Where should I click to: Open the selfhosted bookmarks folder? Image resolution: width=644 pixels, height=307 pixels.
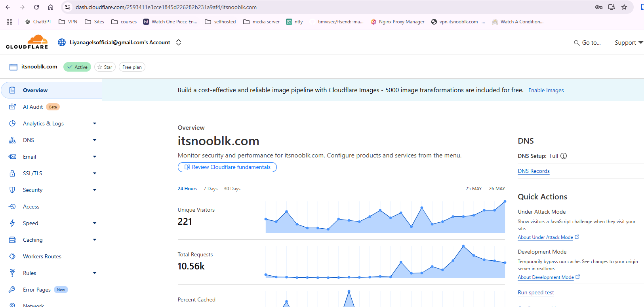220,22
